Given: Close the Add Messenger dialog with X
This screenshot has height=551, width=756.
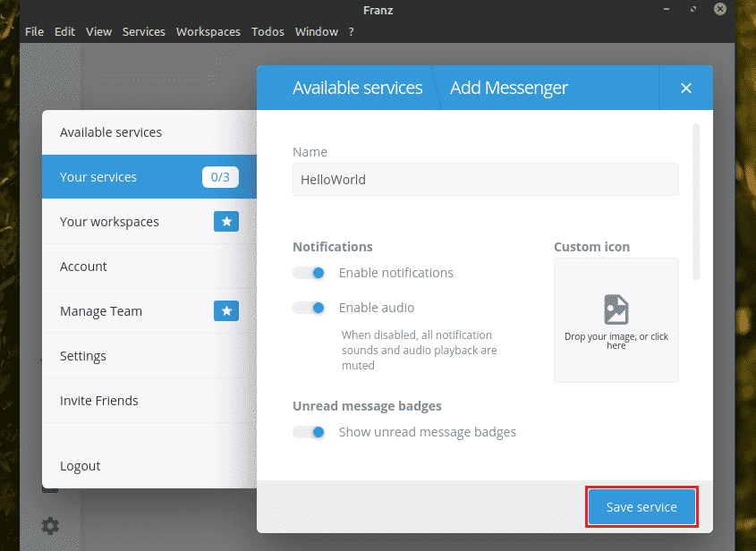Looking at the screenshot, I should 686,88.
